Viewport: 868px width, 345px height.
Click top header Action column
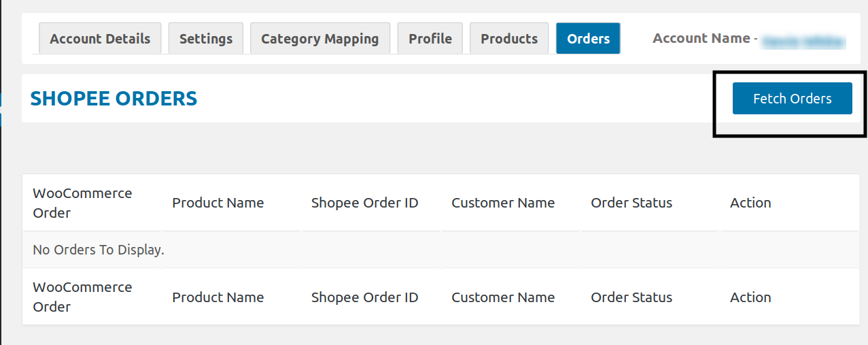pos(750,203)
